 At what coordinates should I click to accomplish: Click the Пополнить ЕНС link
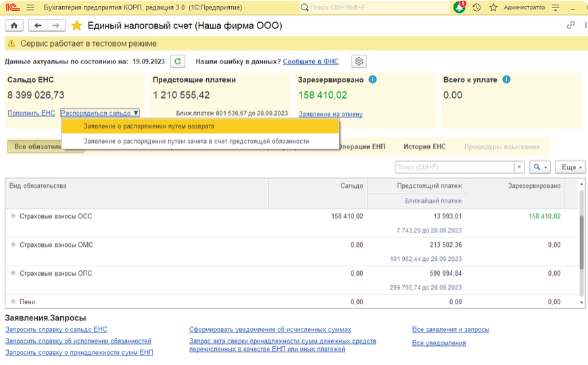[31, 114]
